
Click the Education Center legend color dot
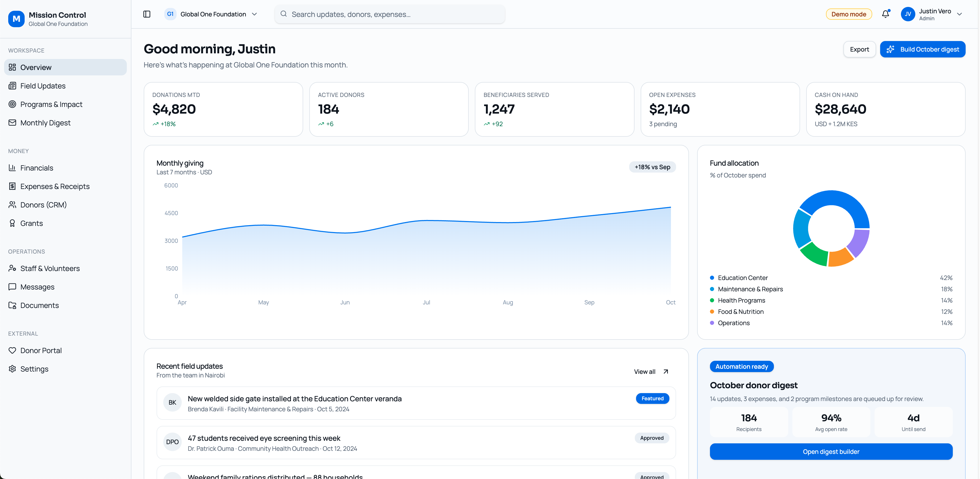pos(712,277)
